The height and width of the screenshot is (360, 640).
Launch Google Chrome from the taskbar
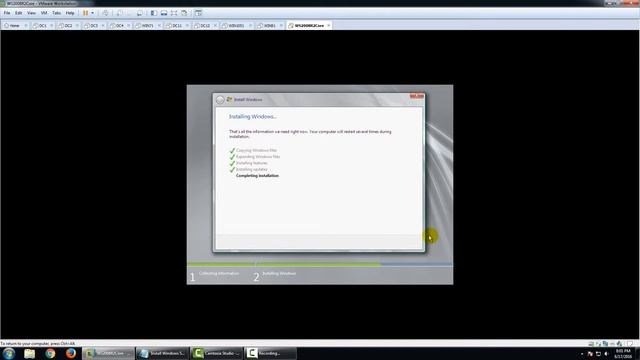[x=50, y=353]
